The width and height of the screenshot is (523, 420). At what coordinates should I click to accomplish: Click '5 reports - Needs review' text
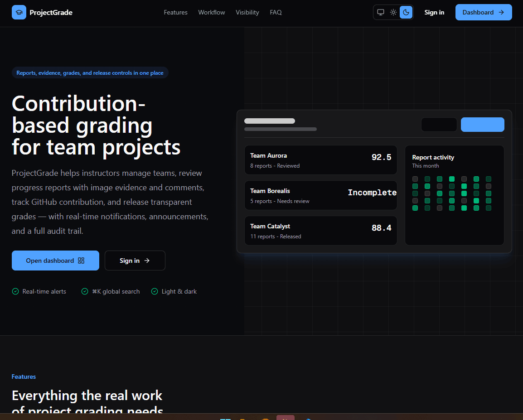pos(280,201)
